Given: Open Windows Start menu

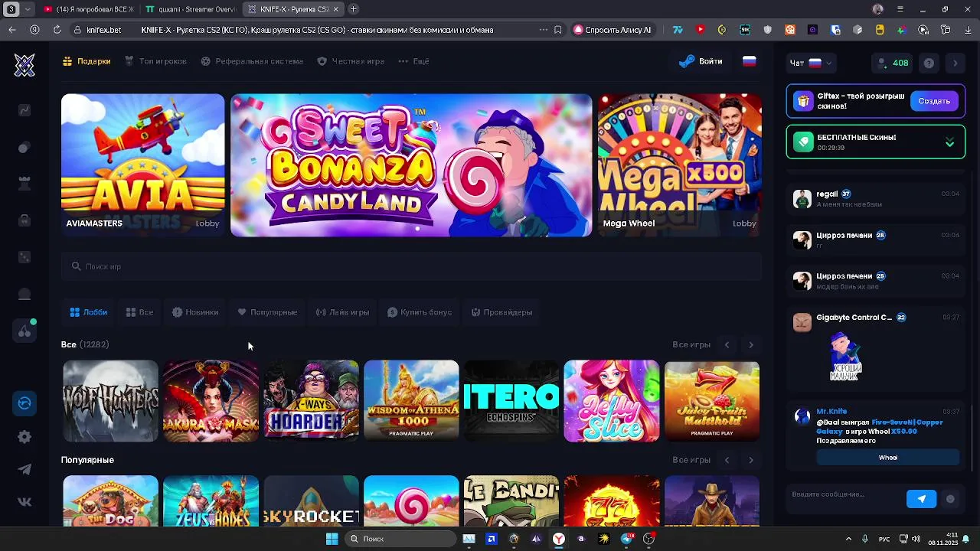Looking at the screenshot, I should 332,539.
